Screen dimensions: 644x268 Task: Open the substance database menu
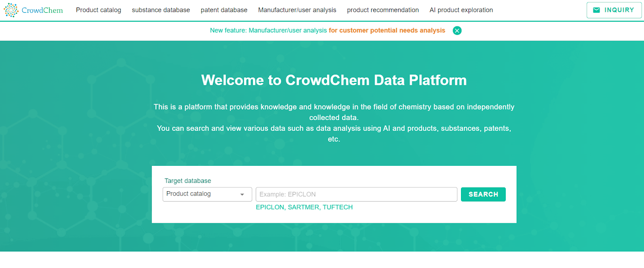point(161,10)
